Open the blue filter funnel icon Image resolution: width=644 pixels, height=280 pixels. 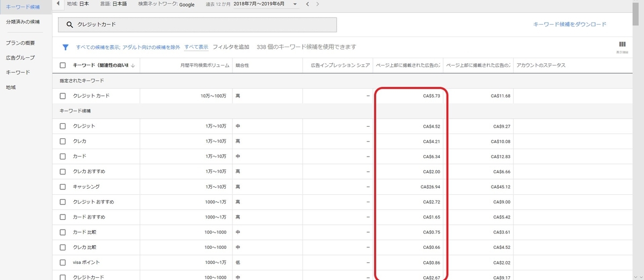(65, 47)
